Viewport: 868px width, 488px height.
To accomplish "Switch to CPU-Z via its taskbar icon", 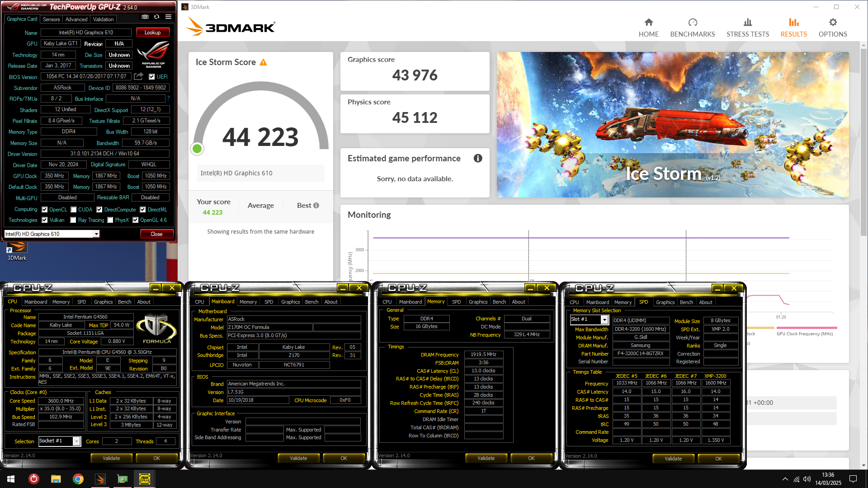I will (x=145, y=479).
